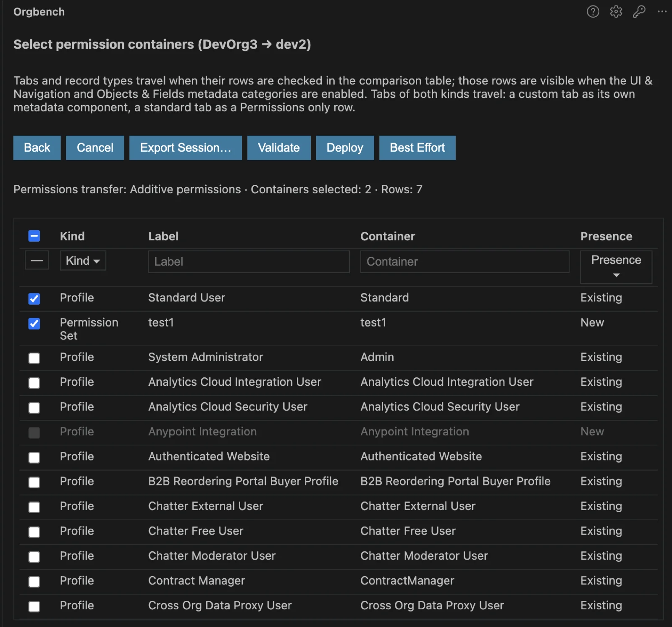Cancel the permission selection
The height and width of the screenshot is (627, 672).
[95, 148]
